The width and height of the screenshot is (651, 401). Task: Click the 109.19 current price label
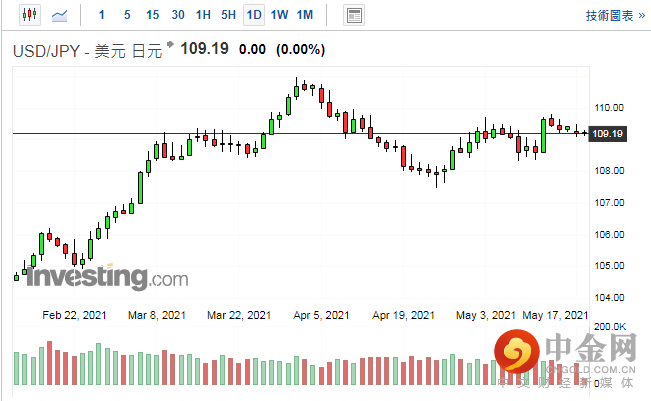pyautogui.click(x=607, y=134)
